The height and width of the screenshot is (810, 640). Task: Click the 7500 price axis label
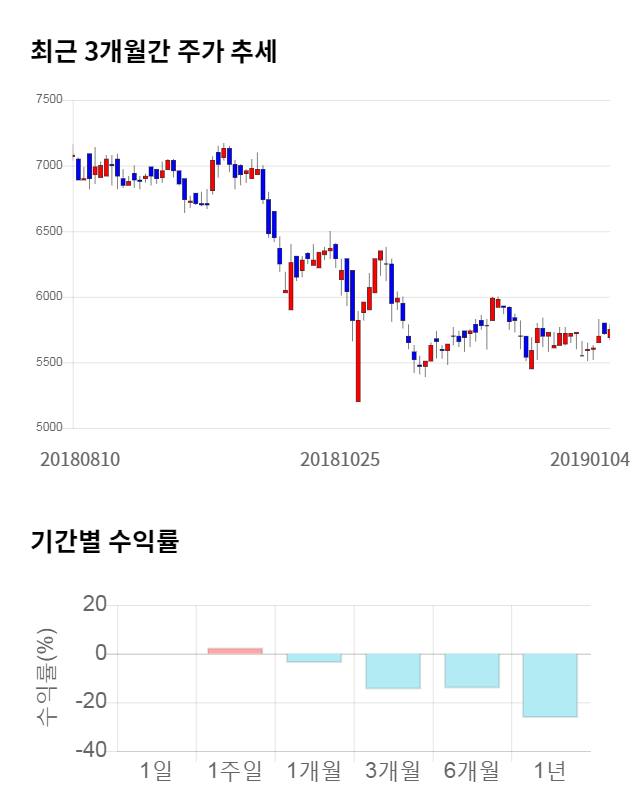pos(48,100)
